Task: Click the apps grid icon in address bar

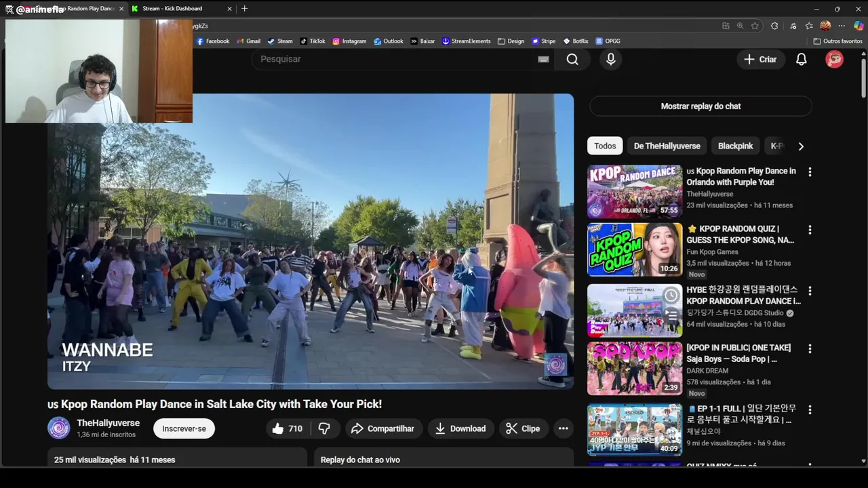Action: pos(726,26)
